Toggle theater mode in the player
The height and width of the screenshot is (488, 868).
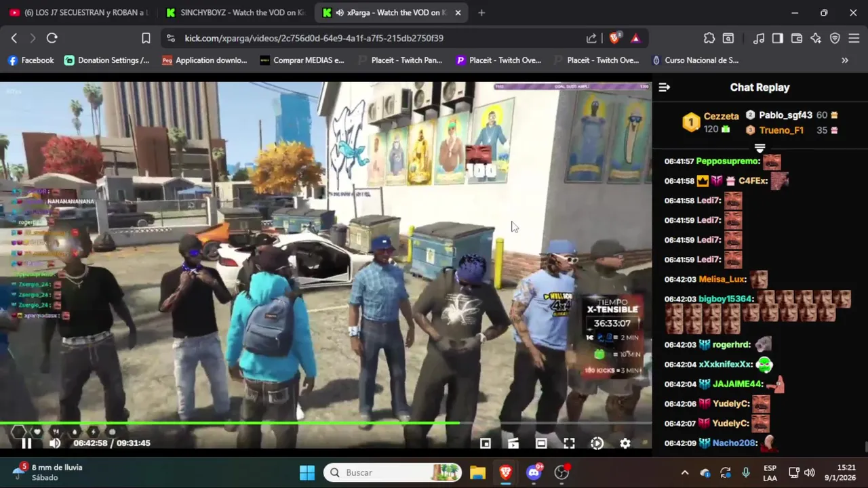coord(541,443)
